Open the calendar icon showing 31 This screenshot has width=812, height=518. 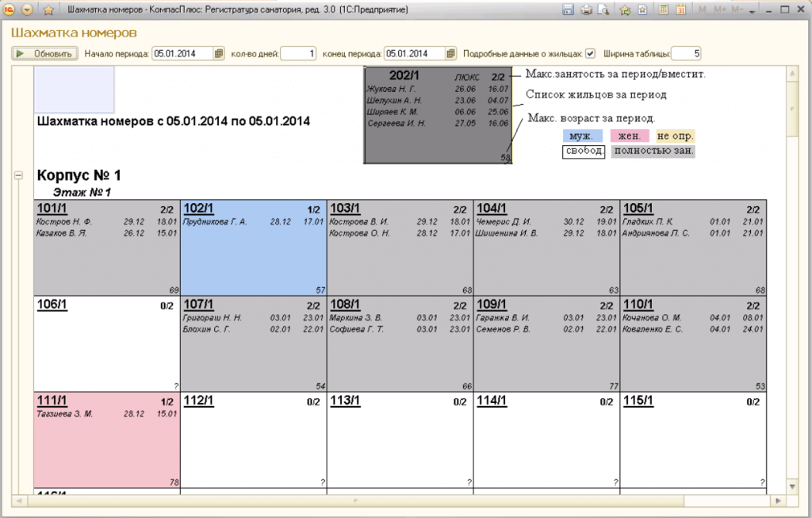click(681, 10)
